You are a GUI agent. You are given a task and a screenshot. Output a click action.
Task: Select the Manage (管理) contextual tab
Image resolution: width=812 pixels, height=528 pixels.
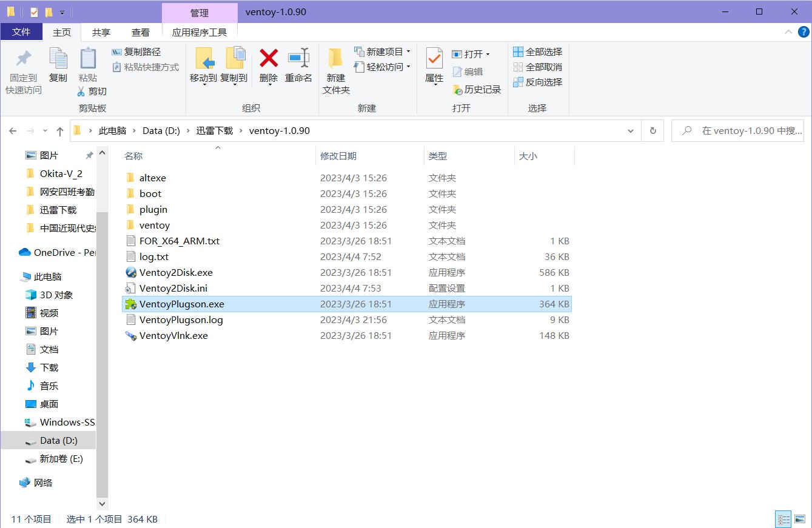[x=200, y=13]
